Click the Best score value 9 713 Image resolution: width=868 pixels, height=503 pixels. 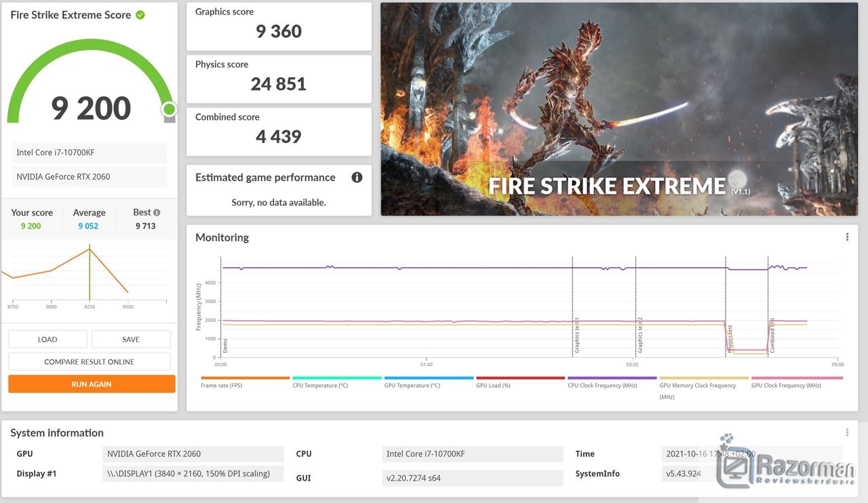tap(145, 226)
